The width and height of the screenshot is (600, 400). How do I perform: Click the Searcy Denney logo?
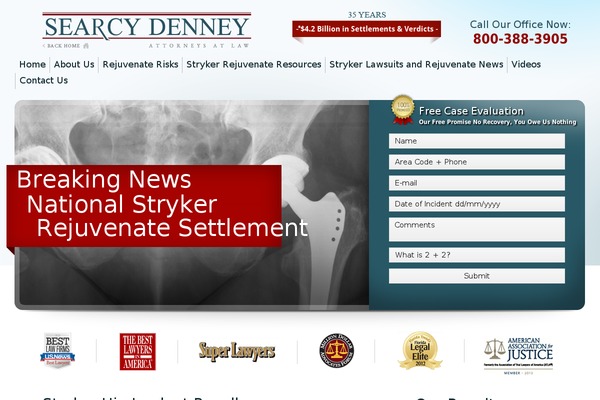coord(147,27)
